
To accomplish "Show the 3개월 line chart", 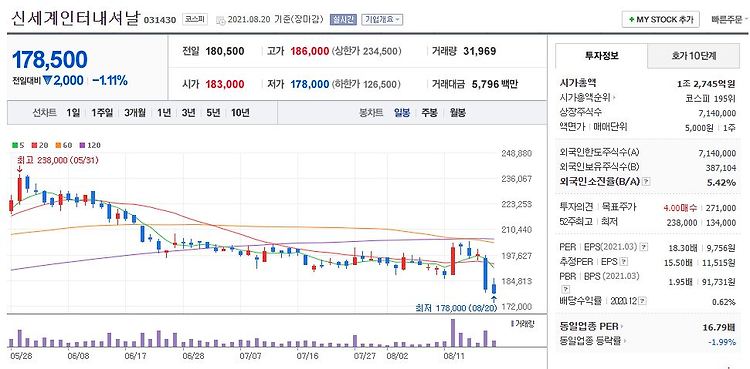I will click(x=135, y=113).
